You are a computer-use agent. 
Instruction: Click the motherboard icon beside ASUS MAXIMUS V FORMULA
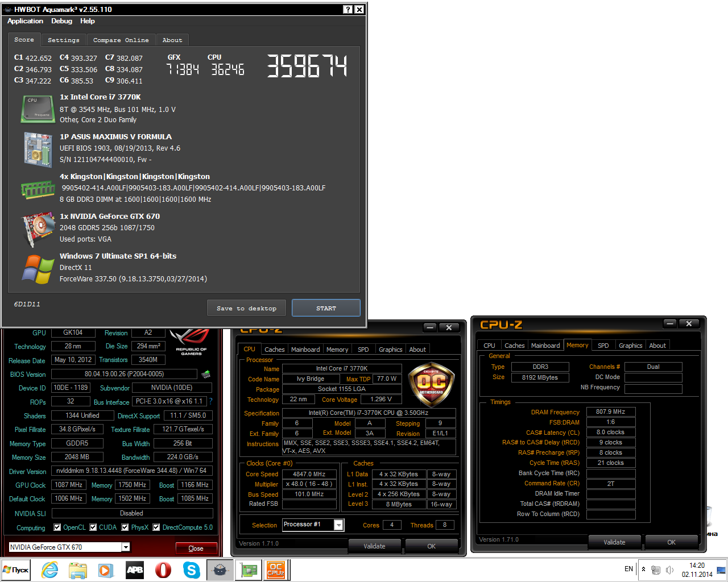click(38, 149)
